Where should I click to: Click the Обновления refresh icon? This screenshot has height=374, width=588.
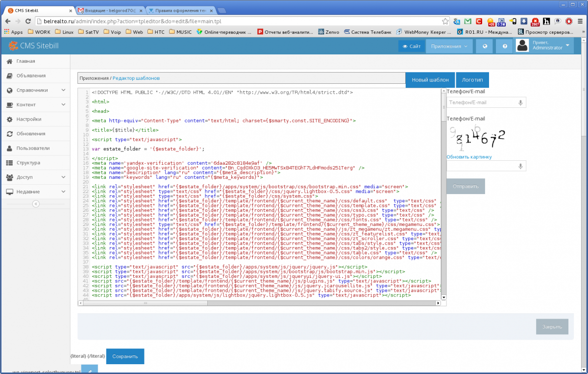(x=9, y=133)
